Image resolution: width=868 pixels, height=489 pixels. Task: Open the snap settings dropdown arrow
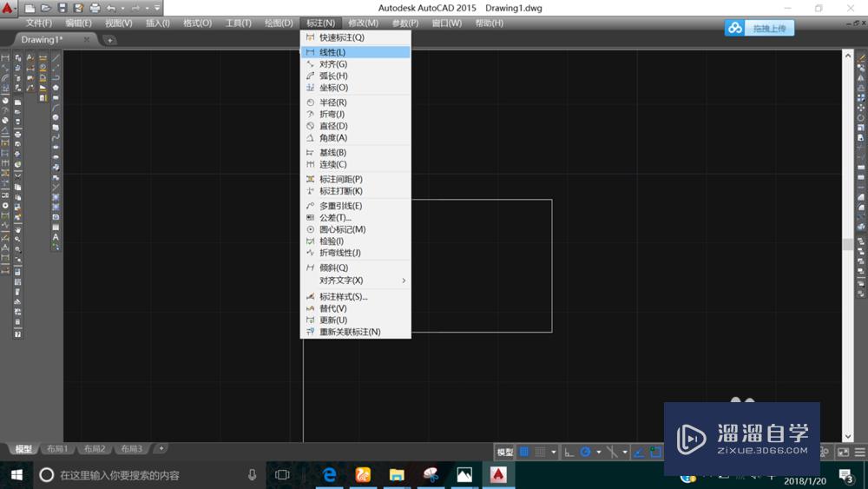[x=553, y=452]
